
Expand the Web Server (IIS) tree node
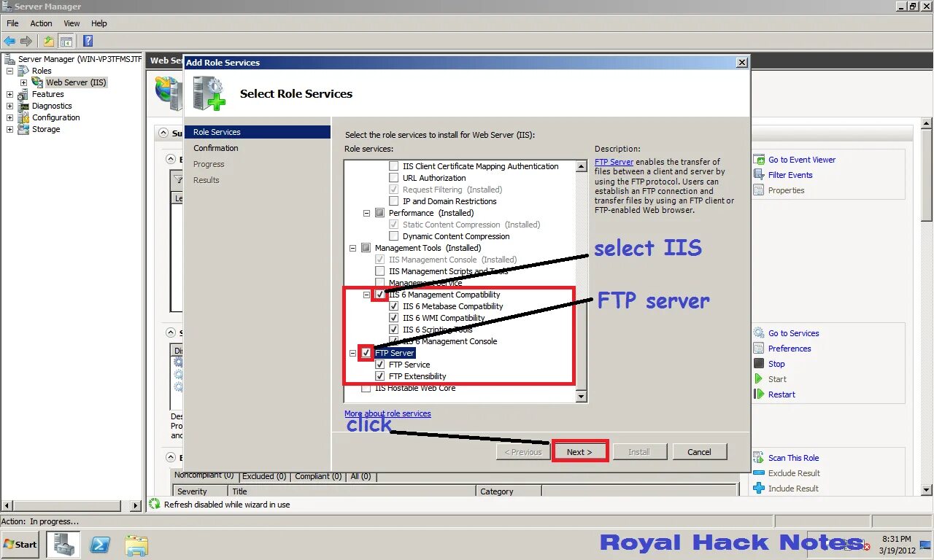(x=23, y=82)
